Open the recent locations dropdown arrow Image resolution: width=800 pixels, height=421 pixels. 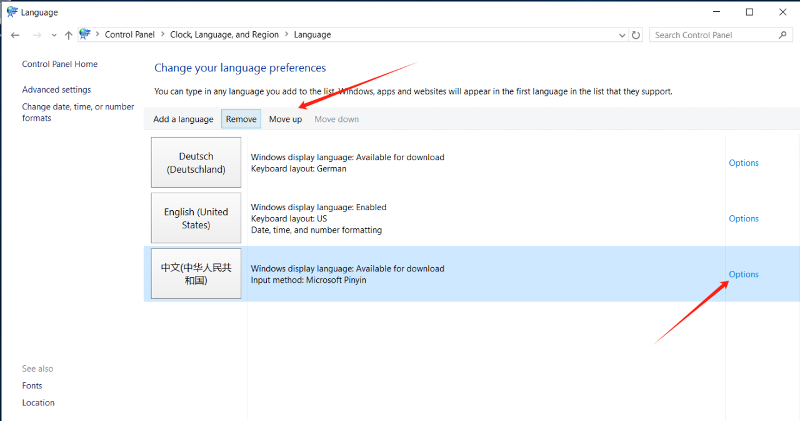coord(54,35)
